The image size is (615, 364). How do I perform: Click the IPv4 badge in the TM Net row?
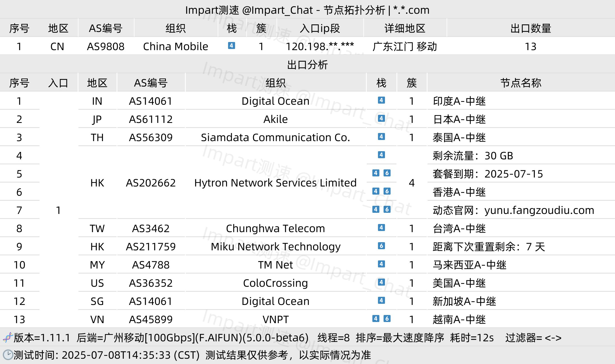click(x=381, y=264)
